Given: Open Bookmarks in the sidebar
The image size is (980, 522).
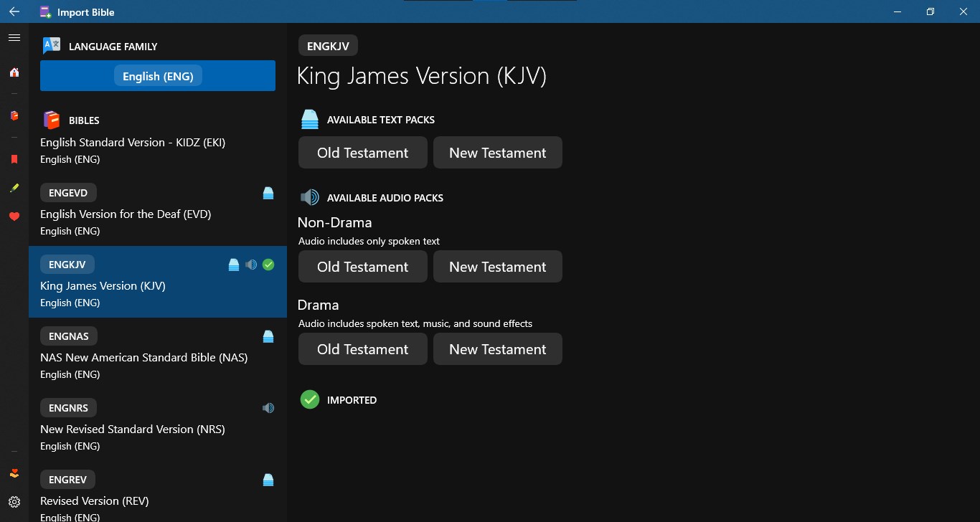Looking at the screenshot, I should tap(14, 159).
